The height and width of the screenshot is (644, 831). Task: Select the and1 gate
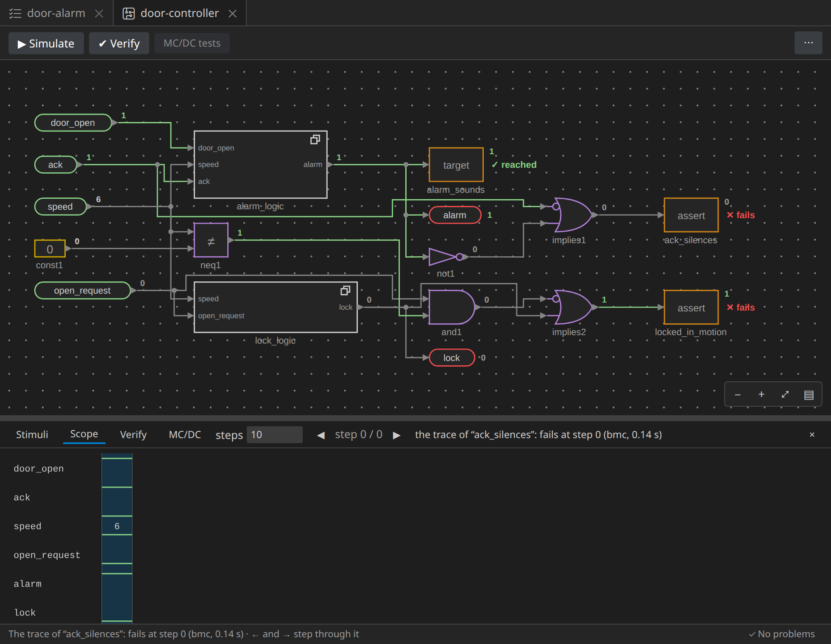point(451,307)
